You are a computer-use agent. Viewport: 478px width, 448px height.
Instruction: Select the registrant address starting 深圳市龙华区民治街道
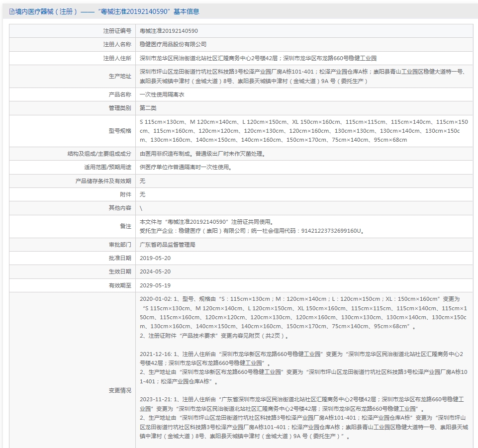point(258,58)
